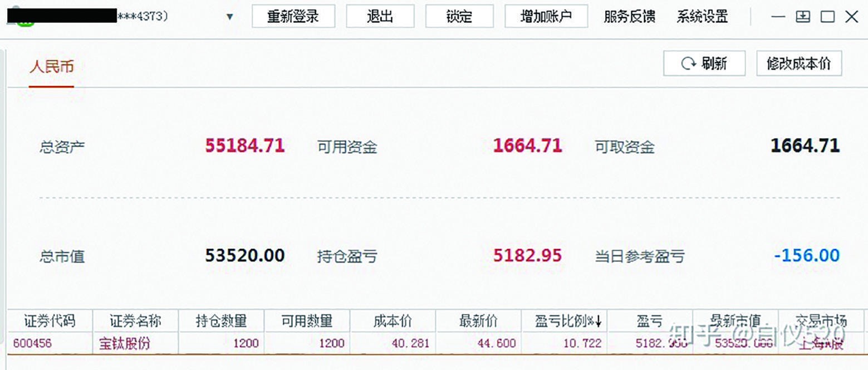The width and height of the screenshot is (868, 370).
Task: Click the 可取资金 amount 1664.71
Action: [x=804, y=145]
